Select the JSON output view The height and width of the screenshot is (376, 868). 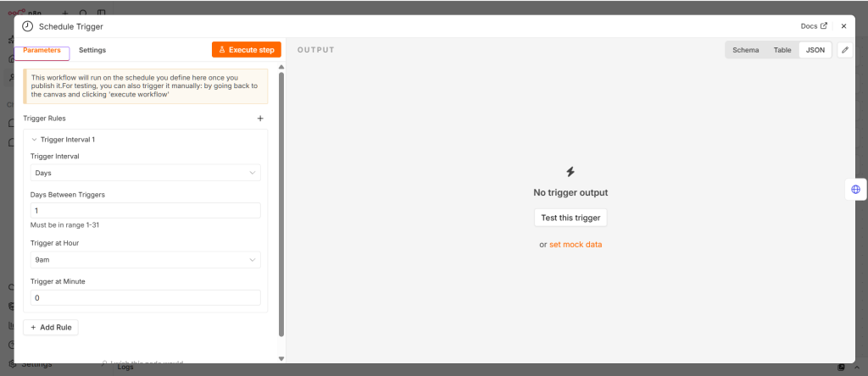[815, 50]
